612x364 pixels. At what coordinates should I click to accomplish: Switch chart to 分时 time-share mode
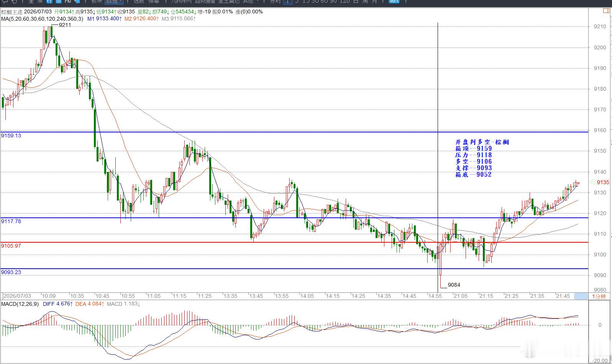[x=275, y=2]
